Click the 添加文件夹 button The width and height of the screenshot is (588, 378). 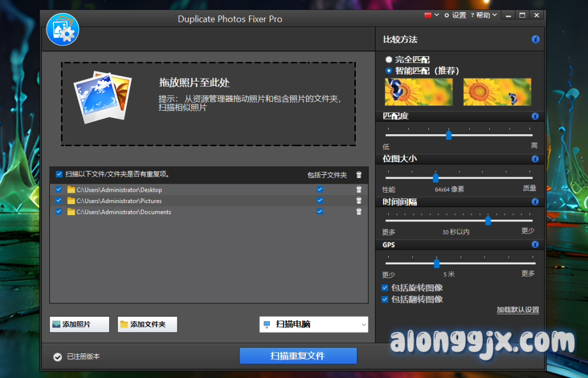pyautogui.click(x=148, y=325)
